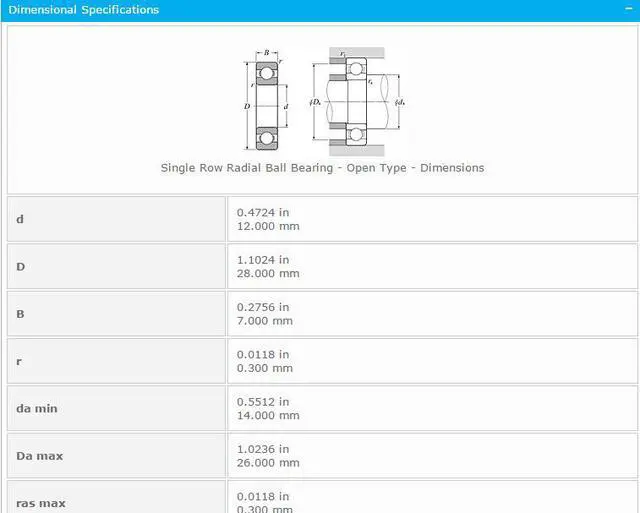The height and width of the screenshot is (513, 640).
Task: Click the 0.4724 in bore value
Action: point(263,212)
